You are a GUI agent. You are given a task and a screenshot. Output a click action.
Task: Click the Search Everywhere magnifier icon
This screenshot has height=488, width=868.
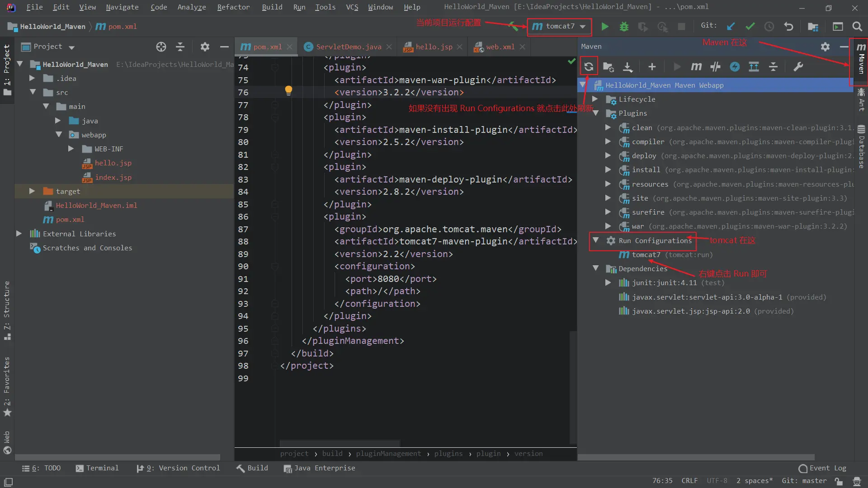click(857, 27)
